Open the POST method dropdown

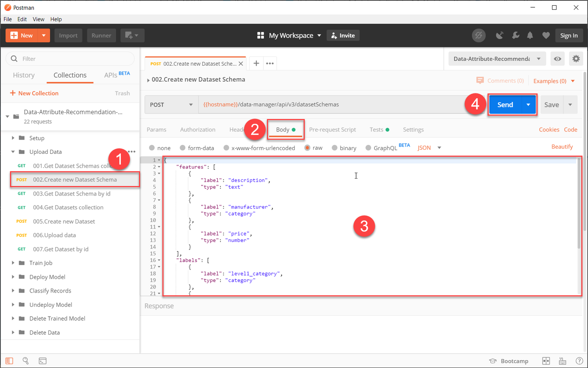point(171,104)
